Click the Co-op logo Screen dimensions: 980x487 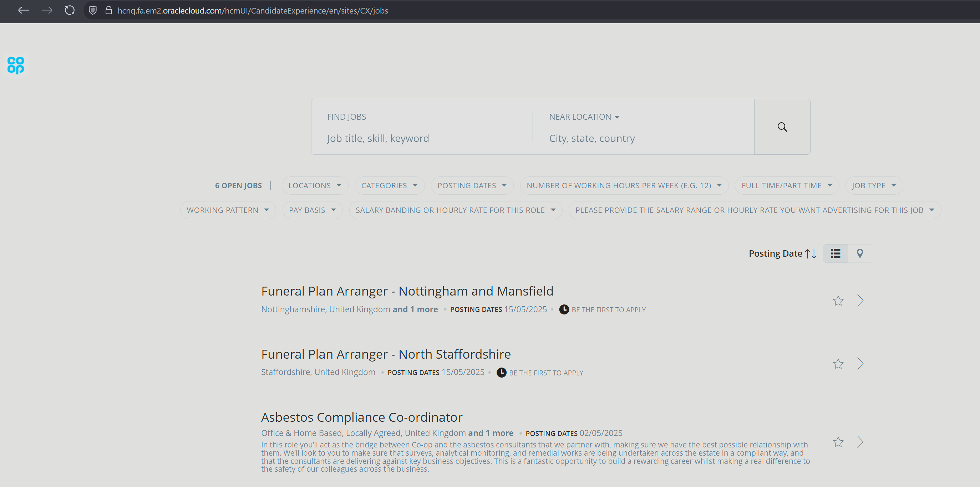click(x=16, y=65)
